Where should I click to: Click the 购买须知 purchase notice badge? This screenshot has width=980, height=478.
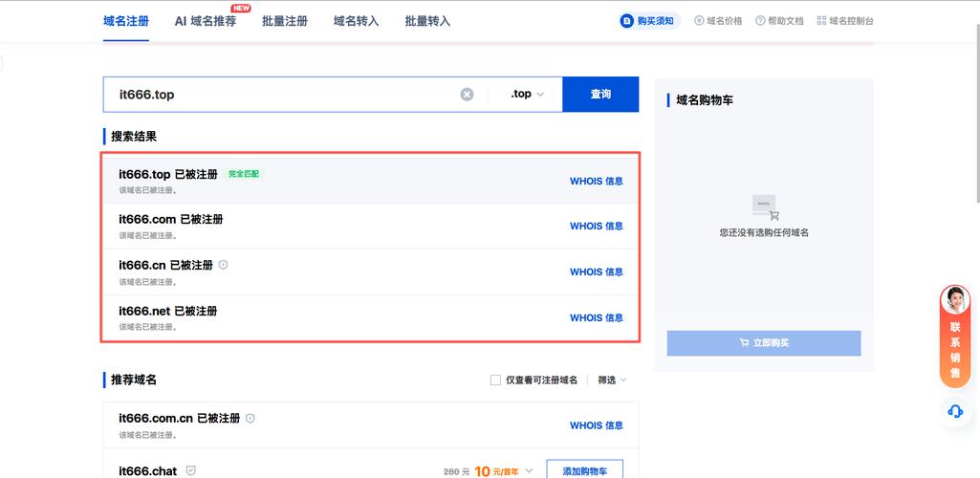point(649,21)
